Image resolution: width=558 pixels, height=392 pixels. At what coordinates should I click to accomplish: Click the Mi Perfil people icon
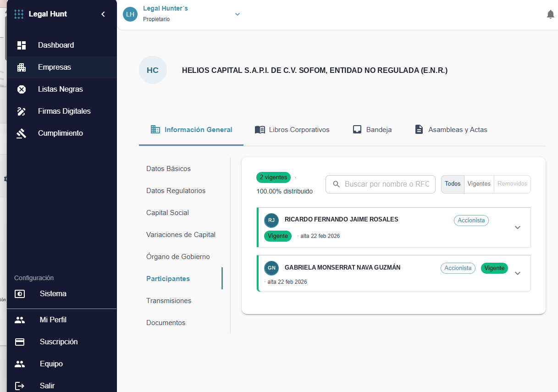point(20,320)
